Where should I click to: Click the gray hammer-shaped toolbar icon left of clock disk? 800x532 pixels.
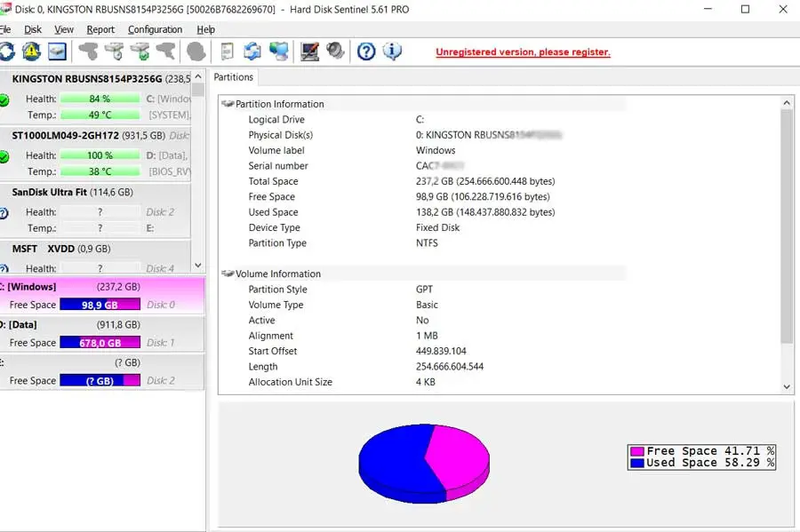[x=88, y=51]
